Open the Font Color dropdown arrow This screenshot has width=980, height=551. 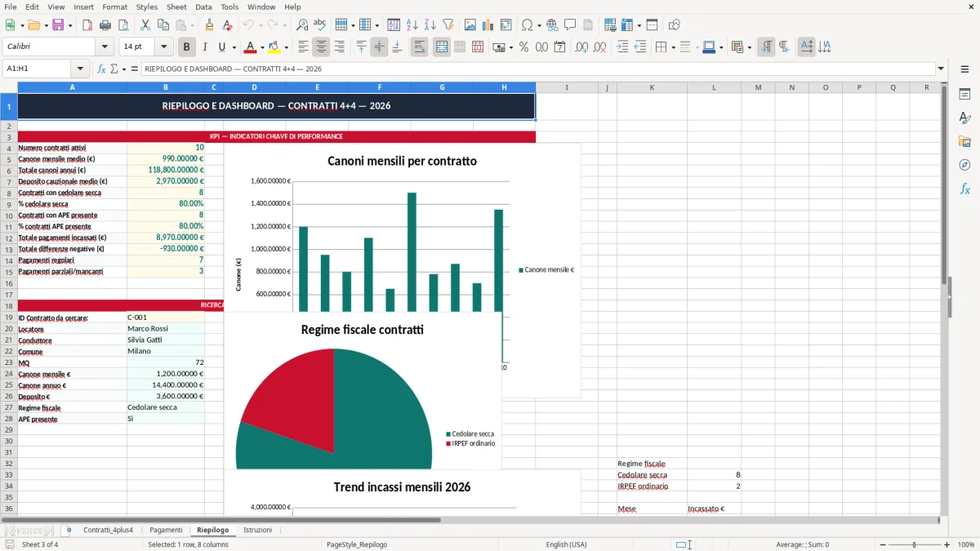coord(263,47)
